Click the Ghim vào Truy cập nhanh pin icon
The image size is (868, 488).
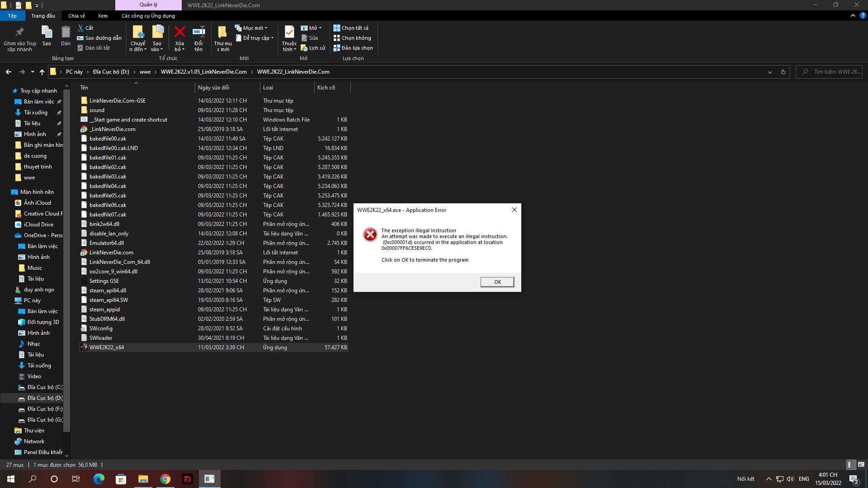tap(19, 32)
